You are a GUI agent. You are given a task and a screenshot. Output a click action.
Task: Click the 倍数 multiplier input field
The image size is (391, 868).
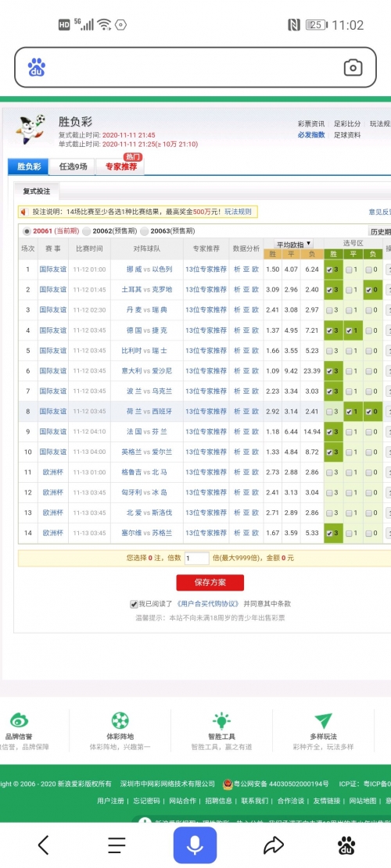click(196, 559)
